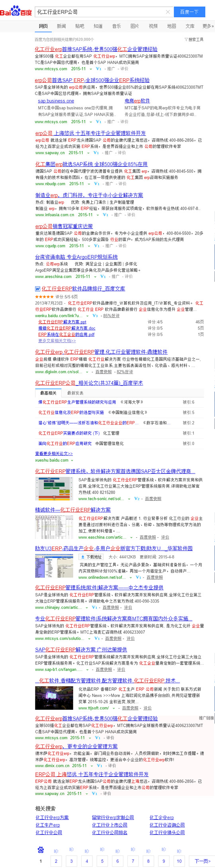Switch to the 图片 tab
The width and height of the screenshot is (215, 868).
[135, 26]
